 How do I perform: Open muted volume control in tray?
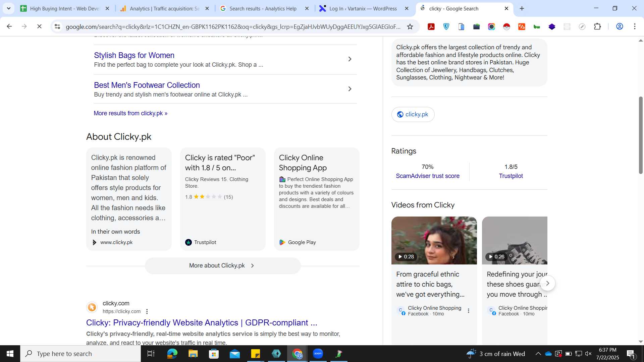pos(588,354)
